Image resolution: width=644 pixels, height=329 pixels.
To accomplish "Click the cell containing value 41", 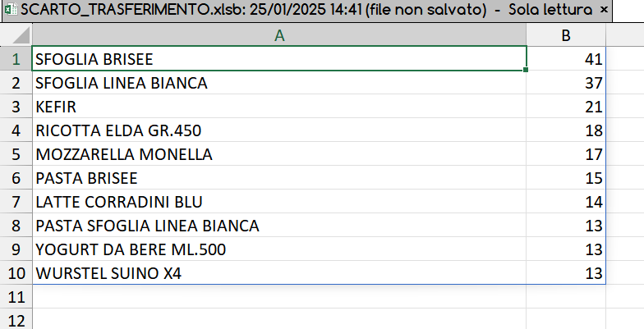I will 566,59.
